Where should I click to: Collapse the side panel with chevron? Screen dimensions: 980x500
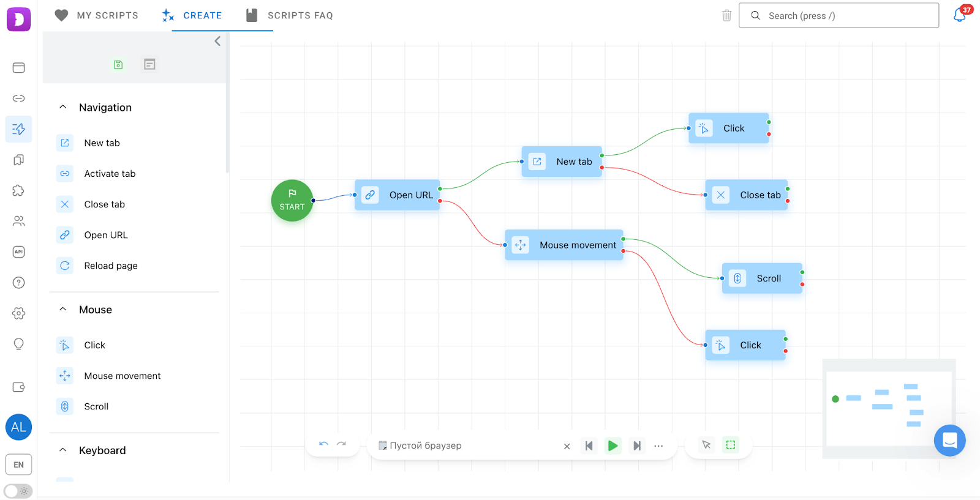pos(217,41)
